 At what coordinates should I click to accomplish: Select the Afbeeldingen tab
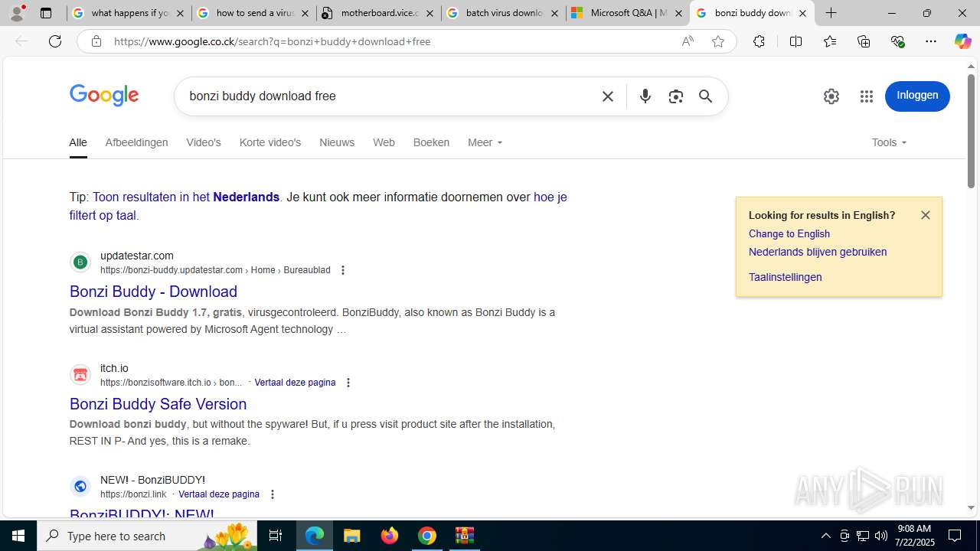click(136, 142)
